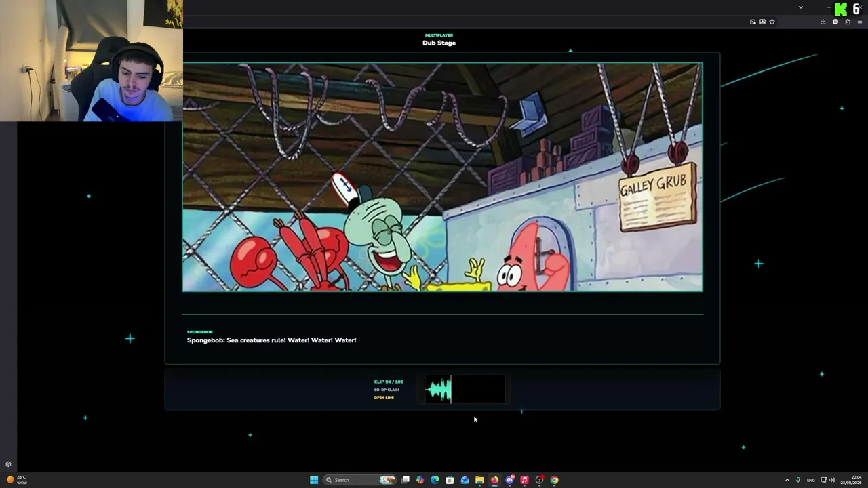Image resolution: width=868 pixels, height=488 pixels.
Task: Bookmark this page with the star icon
Action: coord(772,22)
